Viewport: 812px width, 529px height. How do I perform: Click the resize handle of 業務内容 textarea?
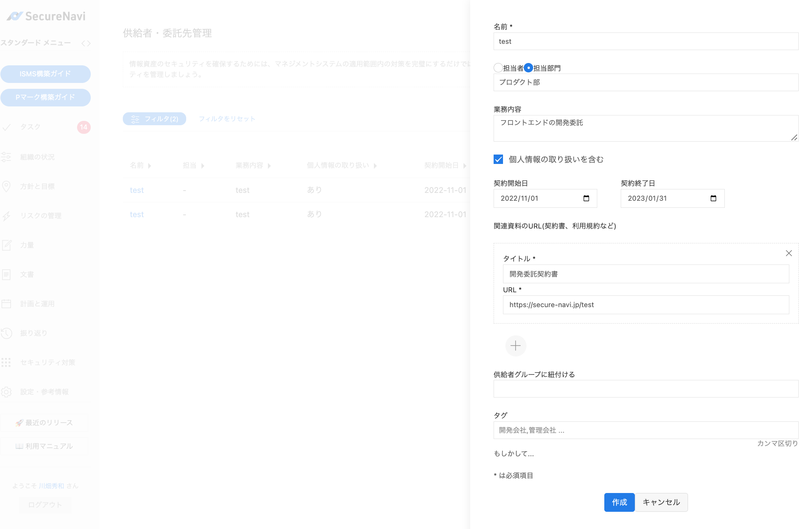click(794, 137)
